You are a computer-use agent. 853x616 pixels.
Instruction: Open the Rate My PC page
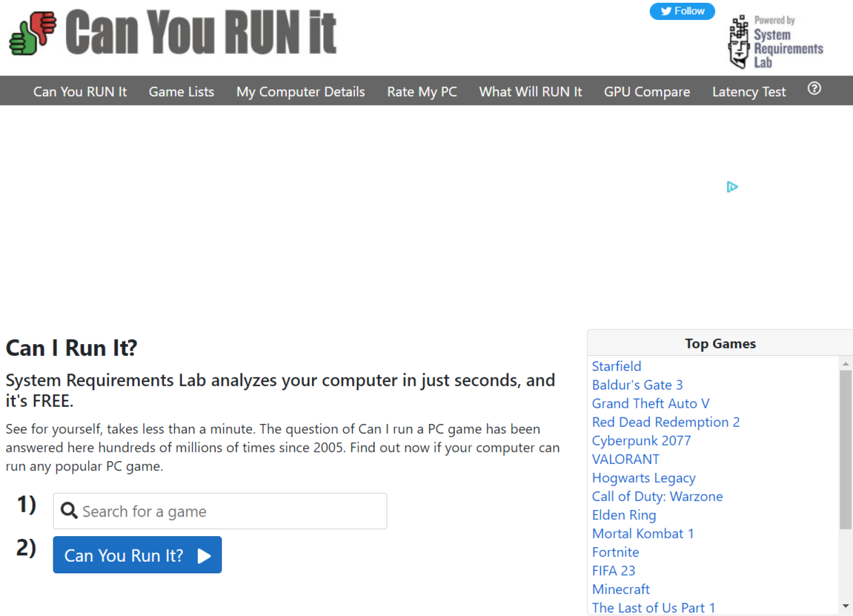click(x=422, y=92)
